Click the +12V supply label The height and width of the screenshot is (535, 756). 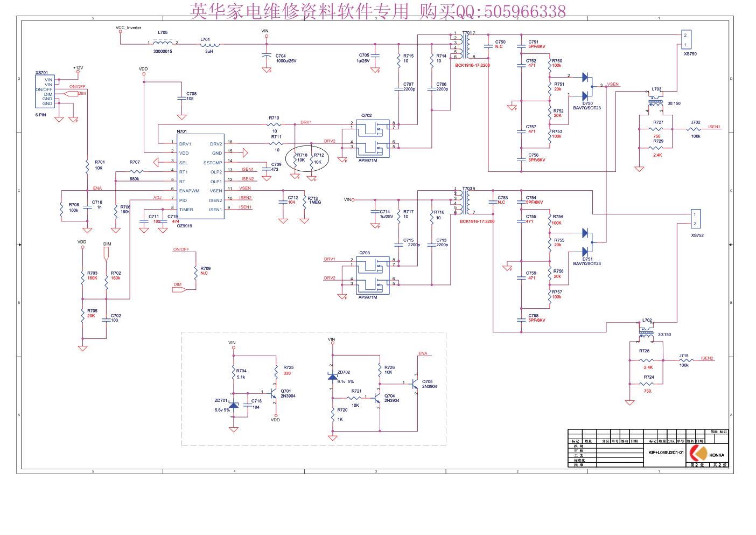(78, 68)
